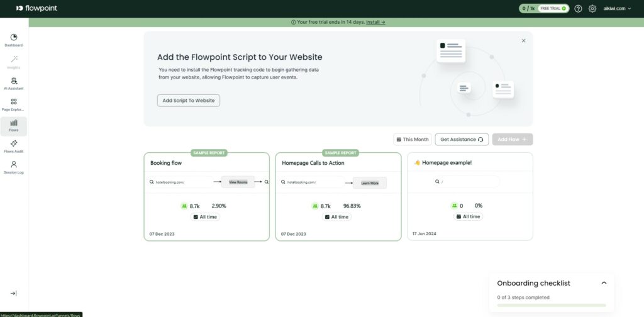
Task: Open Flows Audit in the sidebar
Action: [x=14, y=147]
